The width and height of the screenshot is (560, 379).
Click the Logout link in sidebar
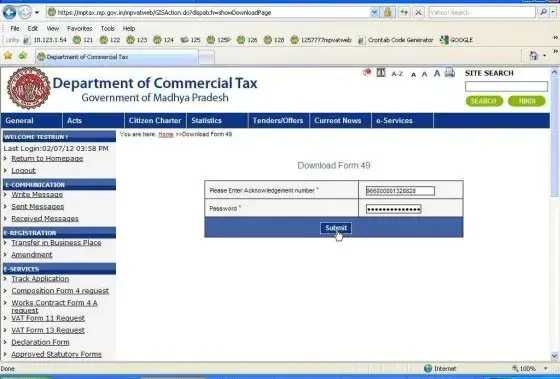tap(23, 171)
